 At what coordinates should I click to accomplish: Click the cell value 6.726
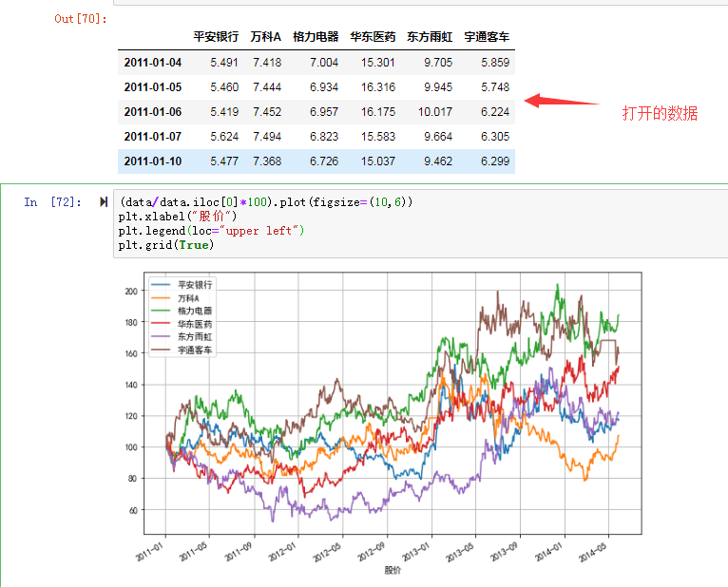tap(324, 161)
